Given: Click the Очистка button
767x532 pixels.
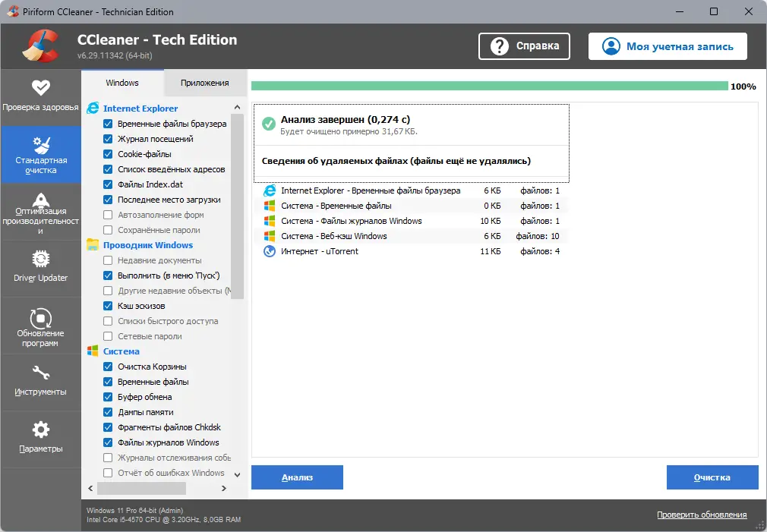Looking at the screenshot, I should [712, 477].
